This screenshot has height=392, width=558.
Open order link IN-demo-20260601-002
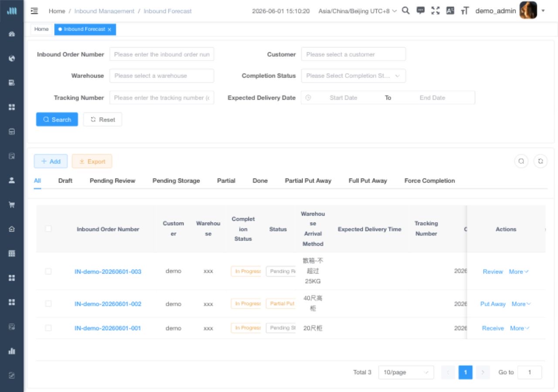pos(108,304)
